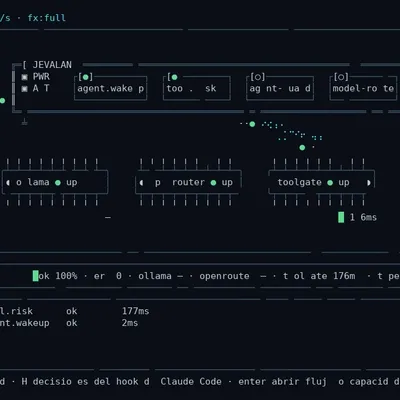Click the 'o capacid' footer hint
Image resolution: width=400 pixels, height=400 pixels.
click(363, 381)
